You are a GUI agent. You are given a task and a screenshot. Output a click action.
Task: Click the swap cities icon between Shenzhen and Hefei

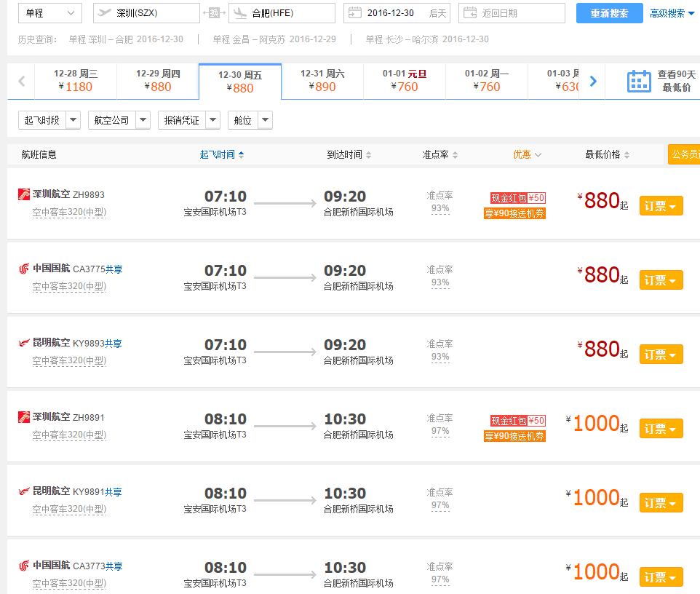coord(214,13)
